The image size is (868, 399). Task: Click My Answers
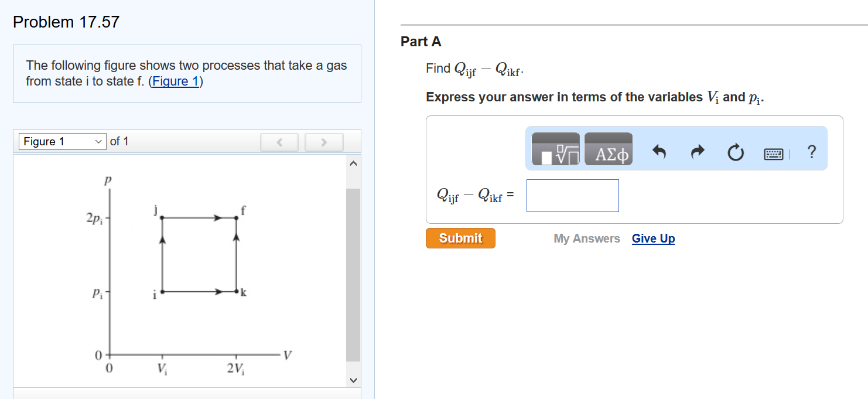coord(586,238)
